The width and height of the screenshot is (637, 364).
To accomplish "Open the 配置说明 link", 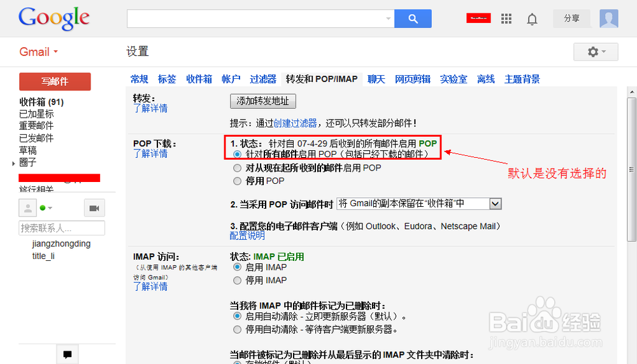I will (247, 235).
